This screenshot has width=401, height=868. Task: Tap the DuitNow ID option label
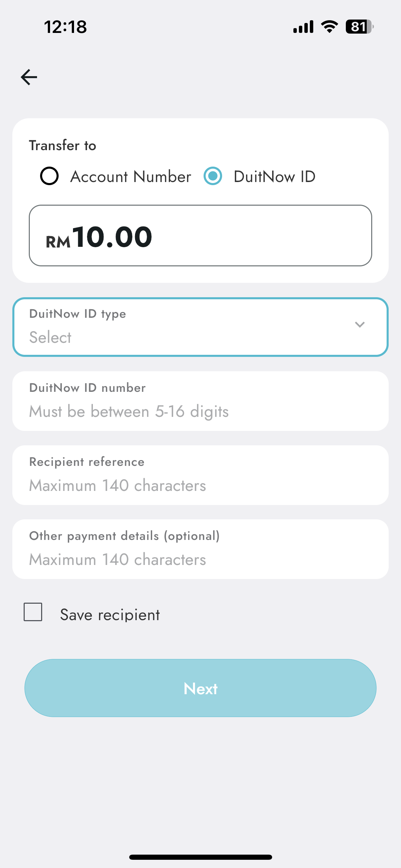(274, 177)
